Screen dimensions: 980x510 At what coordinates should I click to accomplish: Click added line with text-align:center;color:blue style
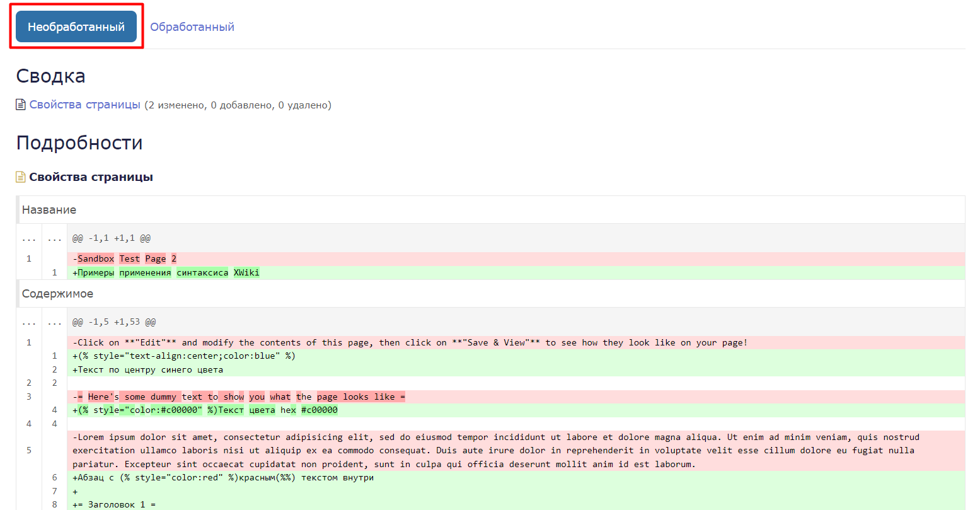point(516,356)
